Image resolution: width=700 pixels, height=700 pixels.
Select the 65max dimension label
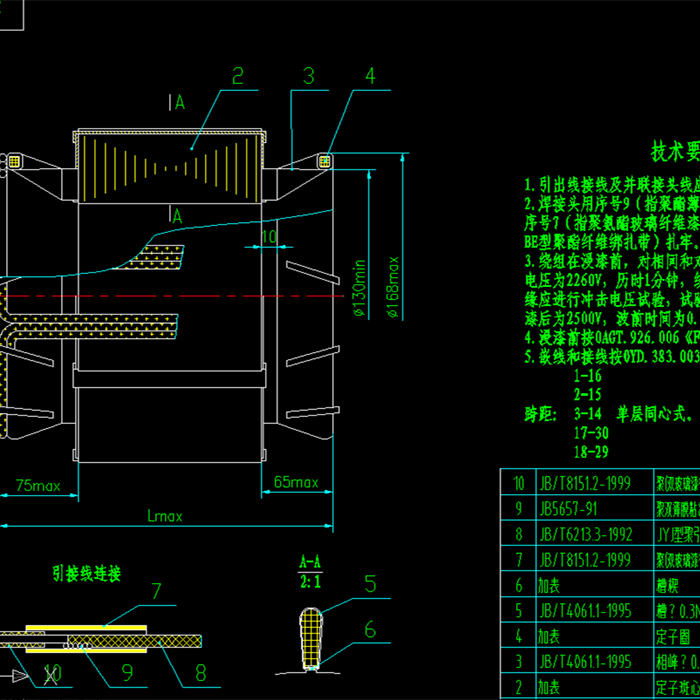(296, 483)
